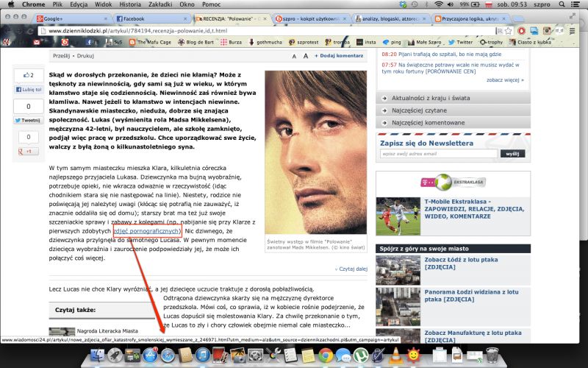Open Chrome hamburger menu

572,31
